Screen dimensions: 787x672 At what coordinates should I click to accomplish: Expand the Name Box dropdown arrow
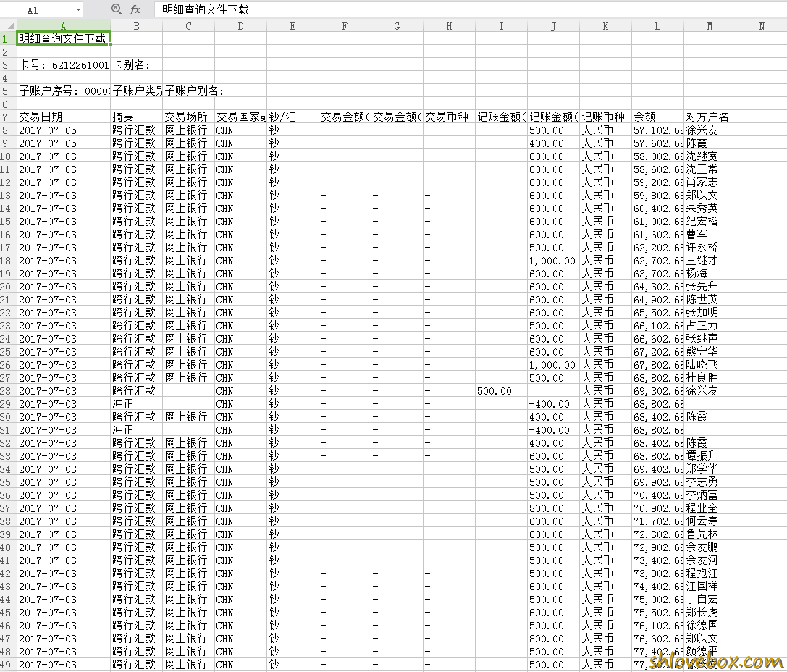pos(78,9)
